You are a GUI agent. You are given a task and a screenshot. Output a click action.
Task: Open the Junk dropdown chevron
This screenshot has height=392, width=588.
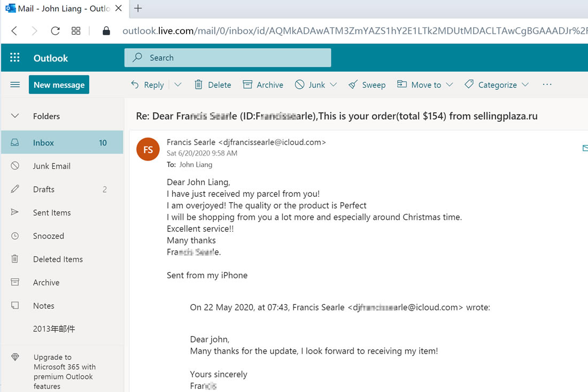click(x=334, y=85)
